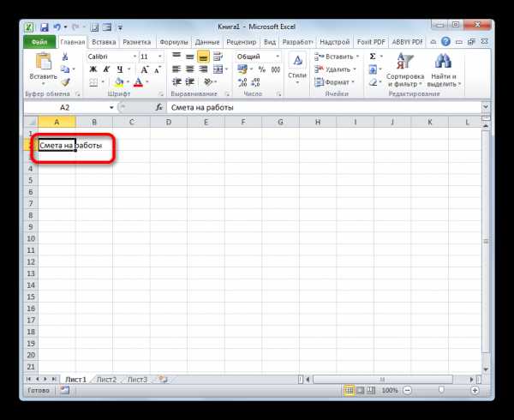Increase decimal places icon
Screen dimensions: 514x420
242,82
